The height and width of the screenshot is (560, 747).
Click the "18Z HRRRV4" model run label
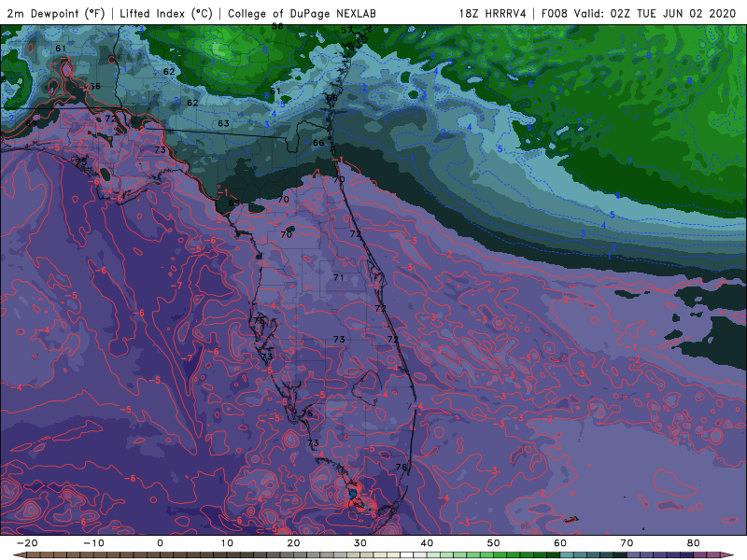pyautogui.click(x=493, y=13)
